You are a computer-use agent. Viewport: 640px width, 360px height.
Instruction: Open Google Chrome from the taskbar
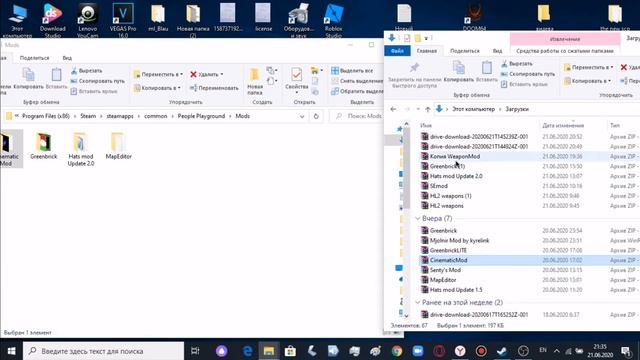(396, 351)
